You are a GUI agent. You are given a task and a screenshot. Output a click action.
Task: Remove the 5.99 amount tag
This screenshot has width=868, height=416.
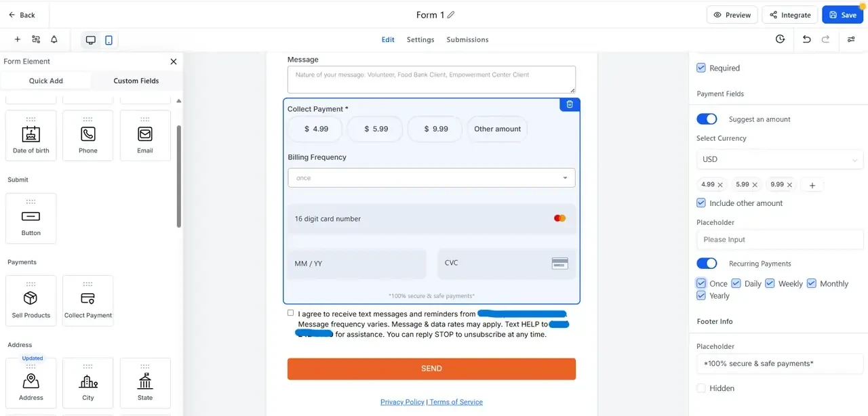pyautogui.click(x=755, y=184)
